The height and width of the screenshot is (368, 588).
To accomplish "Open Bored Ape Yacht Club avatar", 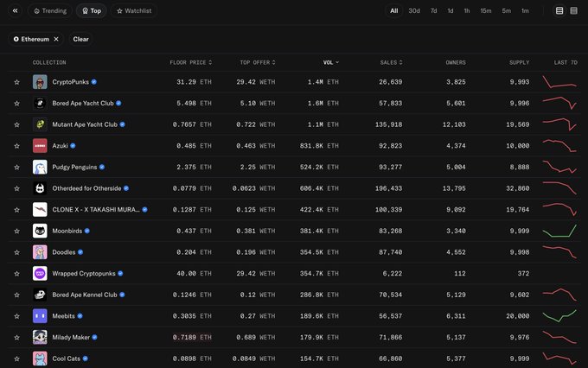I will click(x=40, y=104).
